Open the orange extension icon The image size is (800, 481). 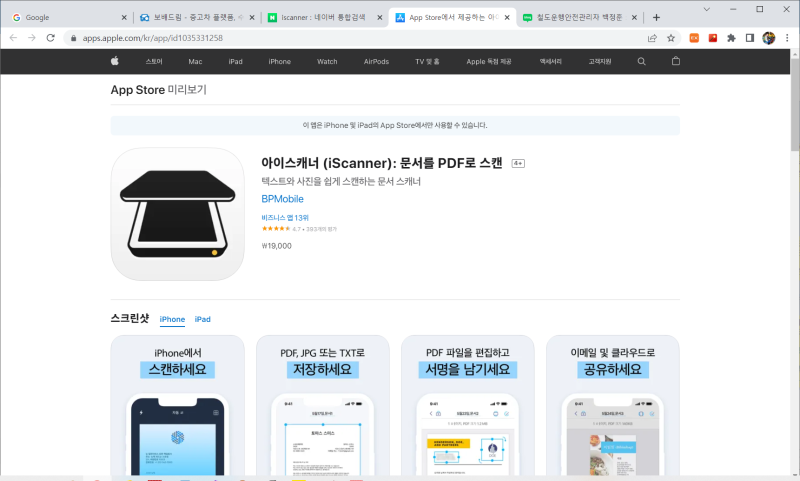pyautogui.click(x=694, y=38)
